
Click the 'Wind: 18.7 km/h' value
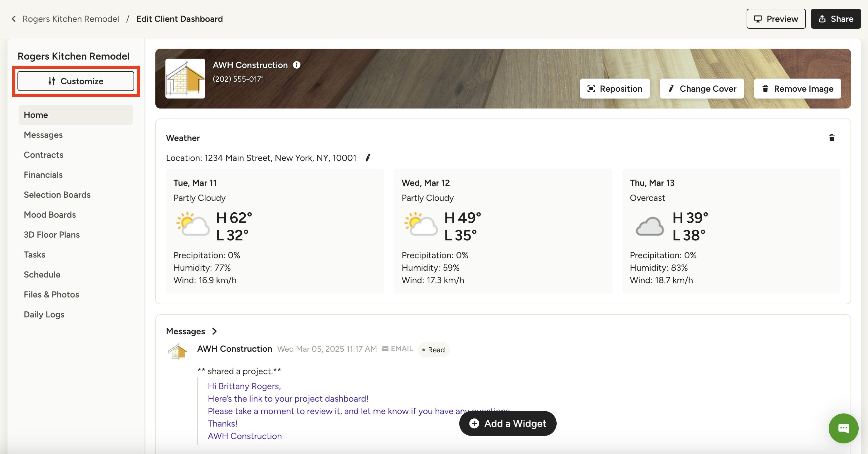(661, 280)
